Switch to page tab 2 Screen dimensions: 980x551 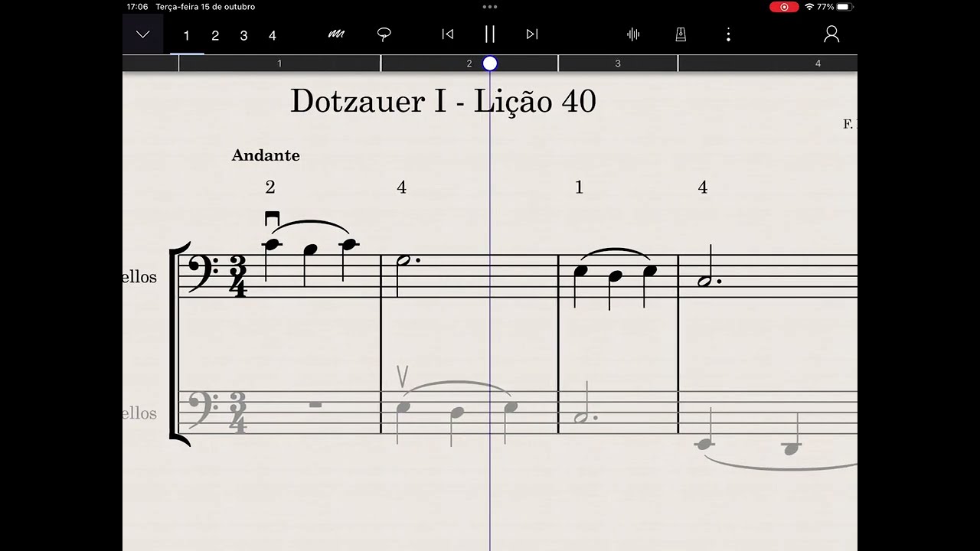coord(215,35)
